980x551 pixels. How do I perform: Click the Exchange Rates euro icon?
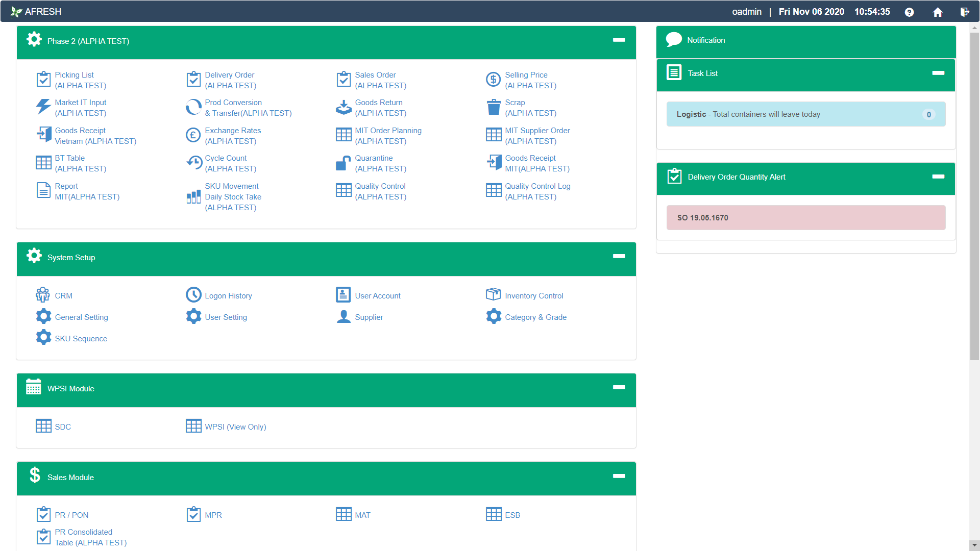coord(193,135)
